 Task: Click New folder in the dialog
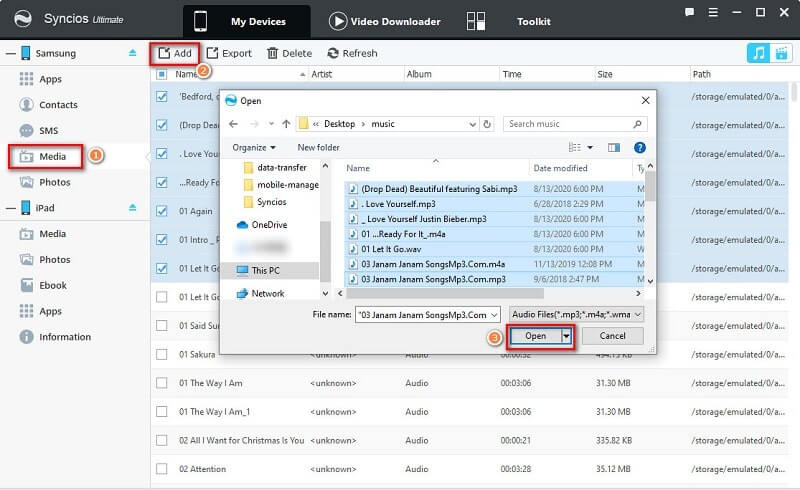318,148
